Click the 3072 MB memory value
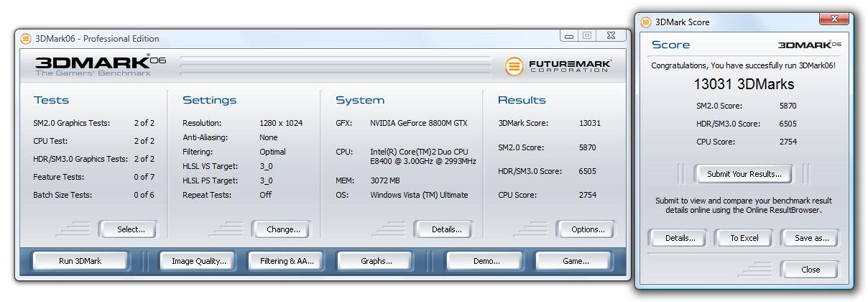 (384, 180)
